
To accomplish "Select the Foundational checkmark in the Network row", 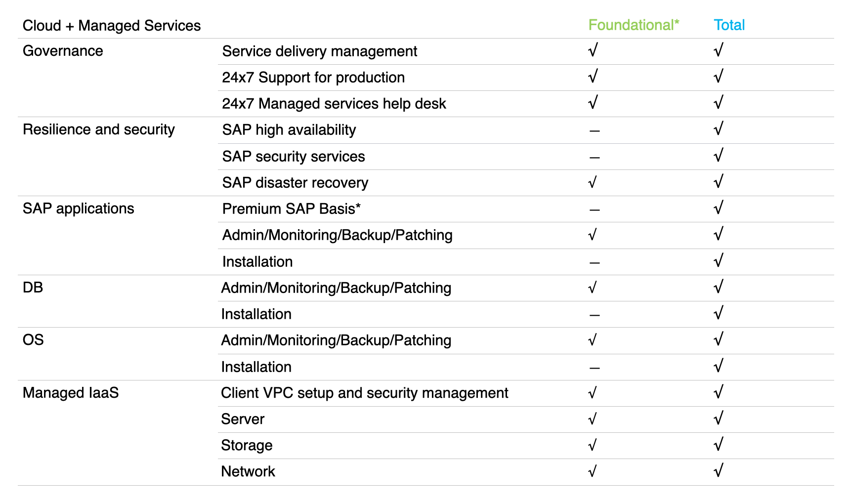I will click(x=593, y=471).
